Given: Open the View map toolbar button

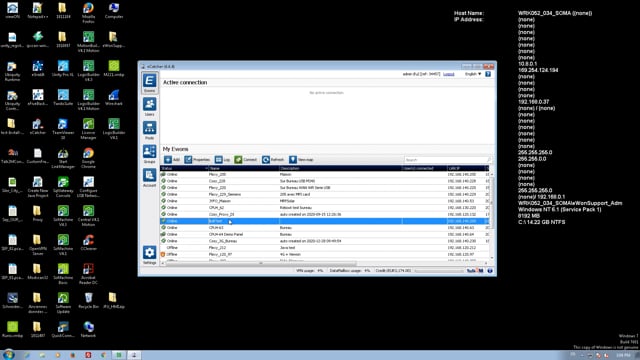Looking at the screenshot, I should click(x=301, y=160).
